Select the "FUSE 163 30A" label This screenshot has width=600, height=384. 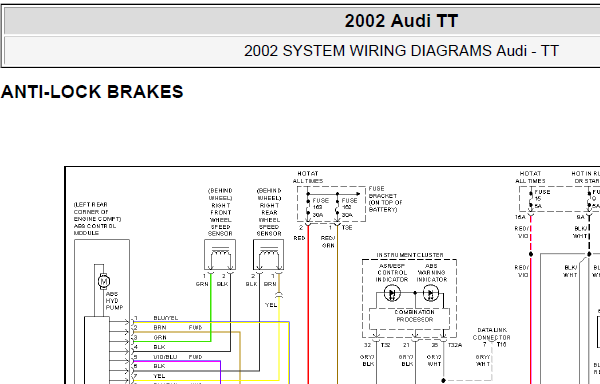(320, 208)
